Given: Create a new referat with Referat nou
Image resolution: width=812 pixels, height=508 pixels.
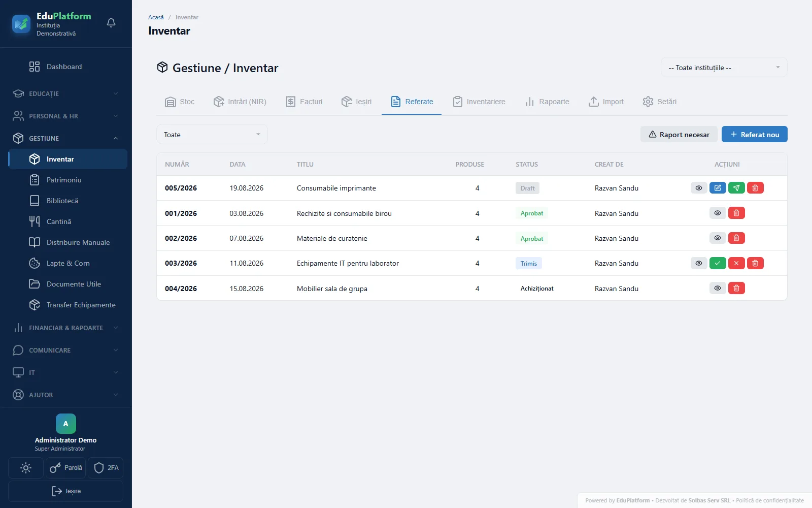Looking at the screenshot, I should pyautogui.click(x=755, y=135).
